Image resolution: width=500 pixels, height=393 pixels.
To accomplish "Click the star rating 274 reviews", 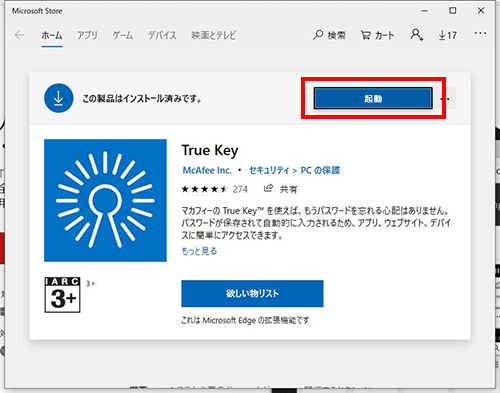I will (214, 189).
